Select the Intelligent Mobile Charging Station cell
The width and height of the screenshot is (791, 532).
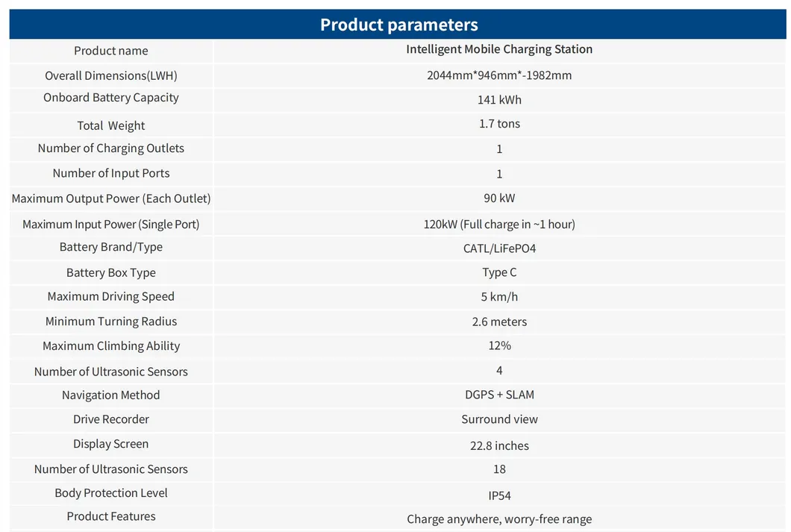499,49
